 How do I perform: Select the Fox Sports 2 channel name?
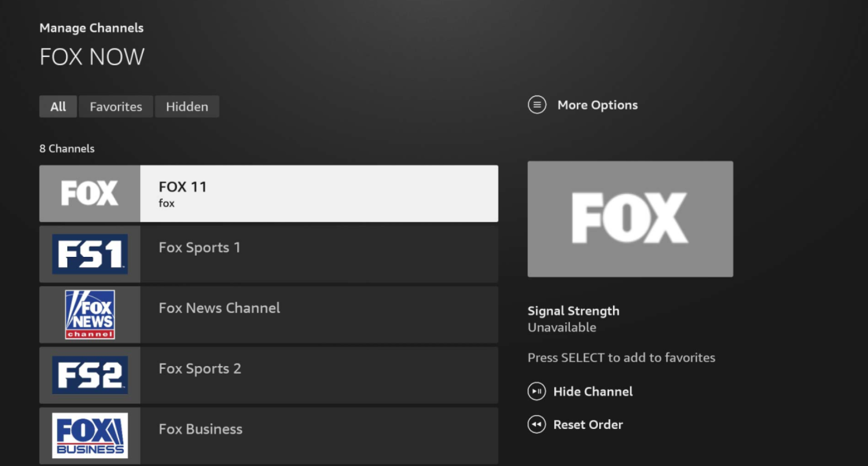click(x=200, y=369)
